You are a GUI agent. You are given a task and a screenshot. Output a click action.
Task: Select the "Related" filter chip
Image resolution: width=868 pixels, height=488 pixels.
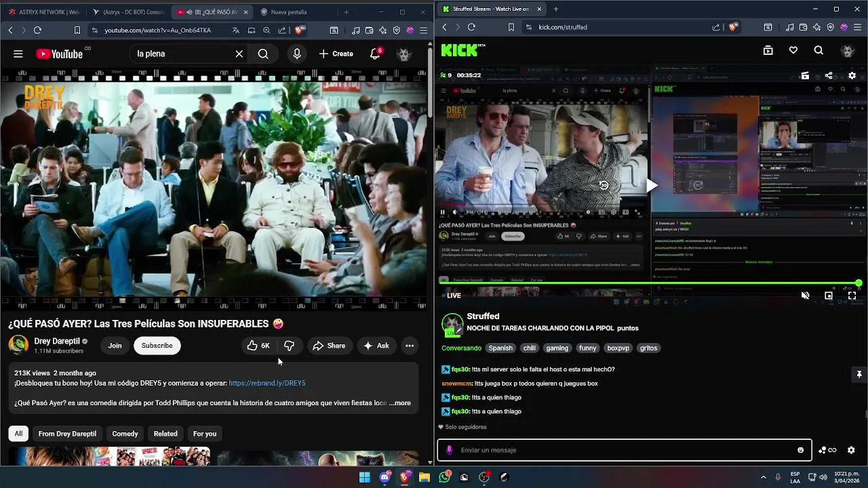(x=165, y=434)
